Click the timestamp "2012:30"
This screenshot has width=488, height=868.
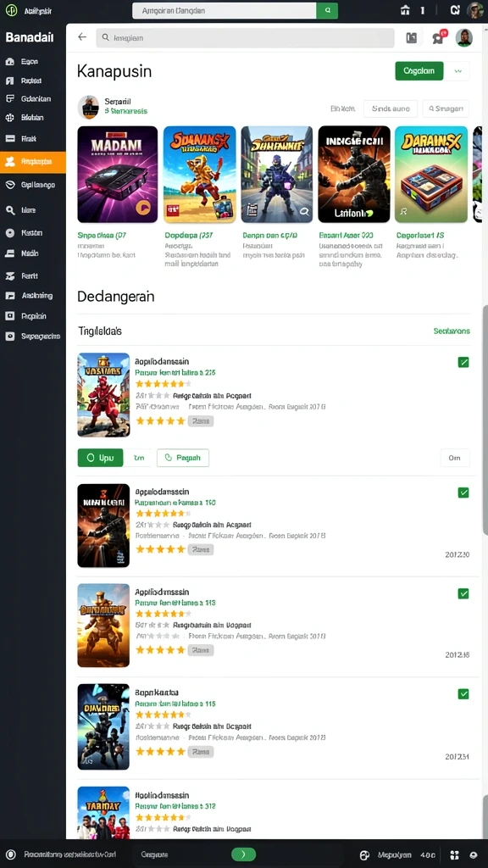click(457, 554)
